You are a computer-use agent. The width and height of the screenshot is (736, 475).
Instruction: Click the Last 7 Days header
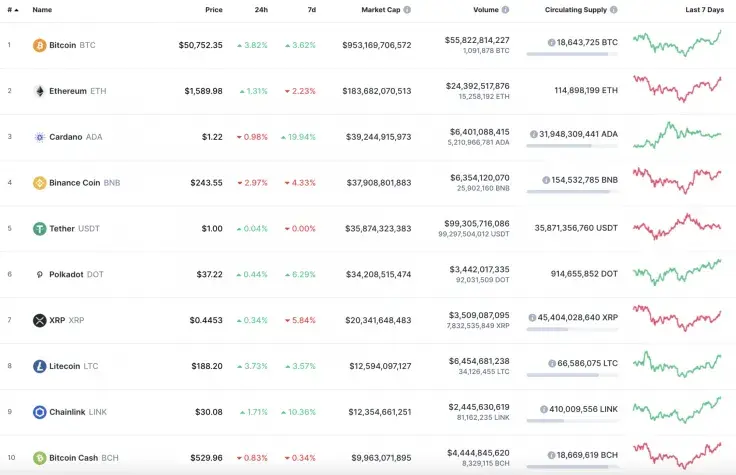[x=705, y=9]
